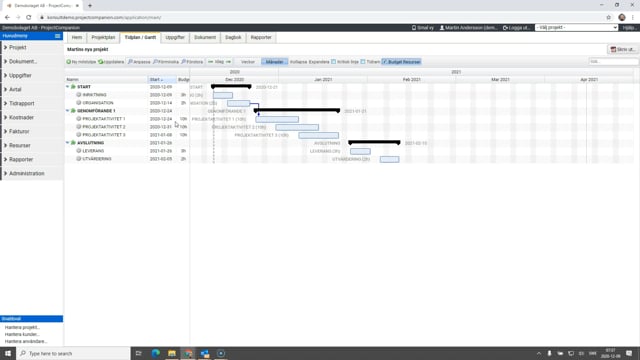Toggle the Huvudmeny hamburger icon
Viewport: 640px width, 360px height.
pyautogui.click(x=58, y=36)
